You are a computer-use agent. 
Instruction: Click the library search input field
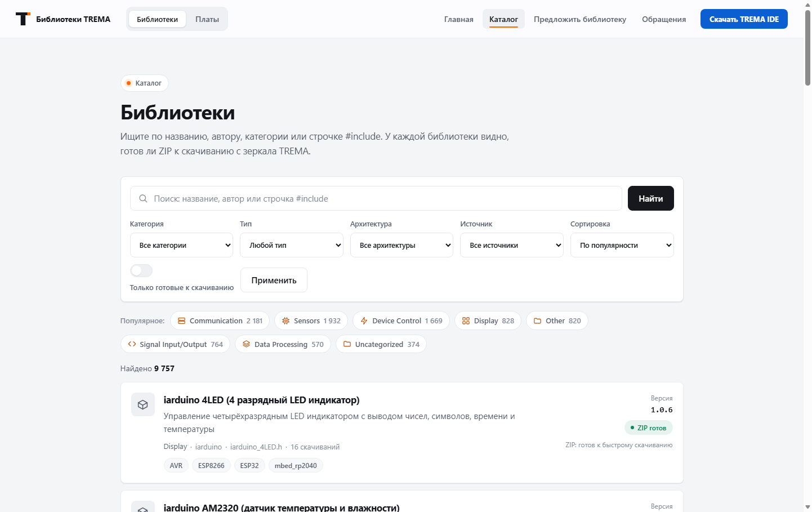(x=376, y=198)
